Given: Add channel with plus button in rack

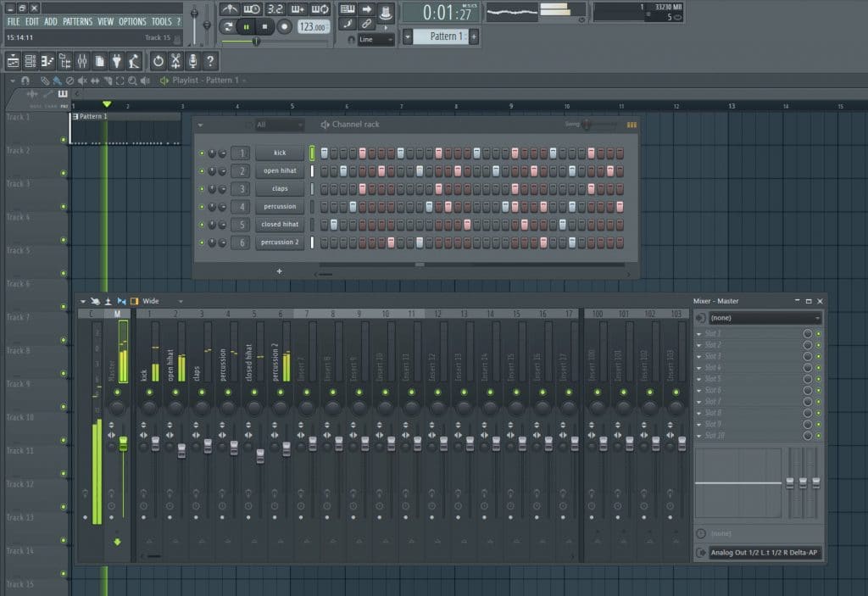Looking at the screenshot, I should (x=279, y=270).
